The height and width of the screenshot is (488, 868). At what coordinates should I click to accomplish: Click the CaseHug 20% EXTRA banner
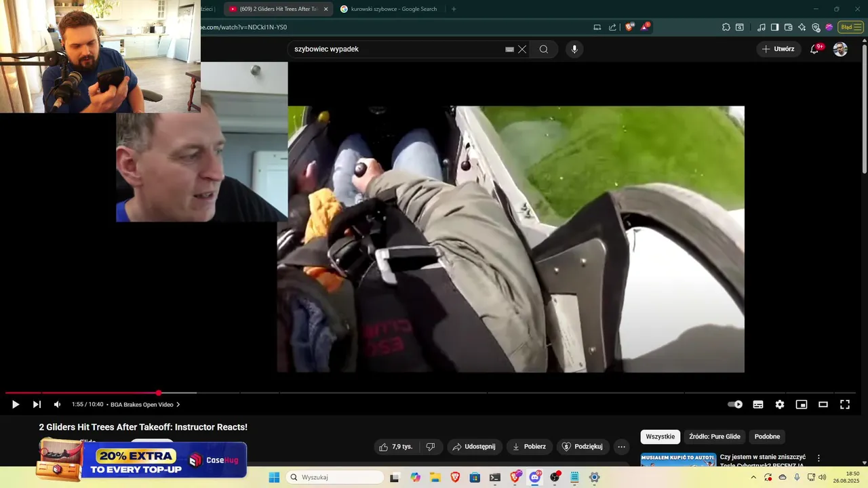tap(142, 460)
